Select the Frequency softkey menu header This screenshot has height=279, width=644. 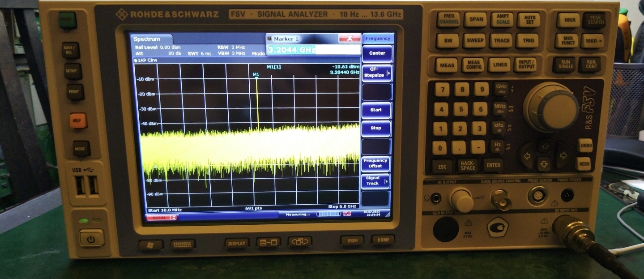378,39
